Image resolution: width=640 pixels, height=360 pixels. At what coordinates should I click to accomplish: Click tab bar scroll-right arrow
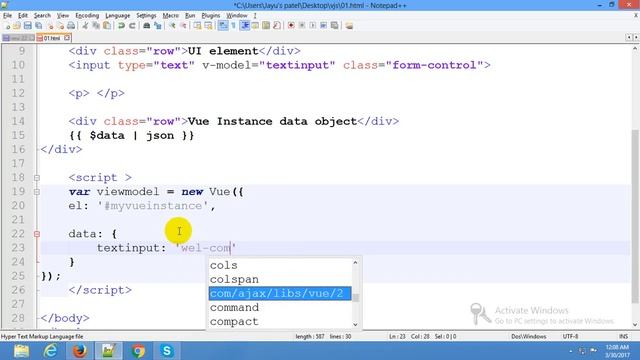click(x=636, y=38)
